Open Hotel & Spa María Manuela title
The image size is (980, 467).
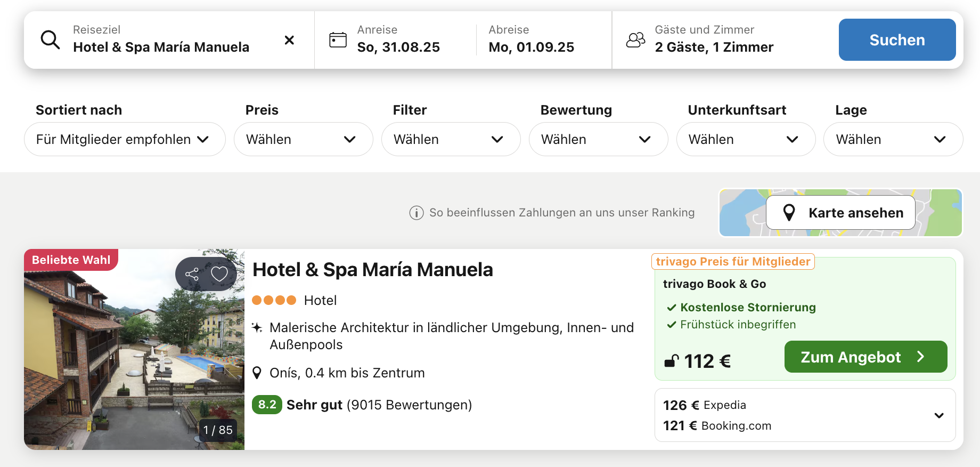[373, 270]
